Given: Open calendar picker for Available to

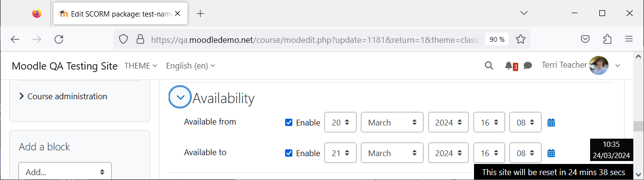Looking at the screenshot, I should [x=551, y=153].
